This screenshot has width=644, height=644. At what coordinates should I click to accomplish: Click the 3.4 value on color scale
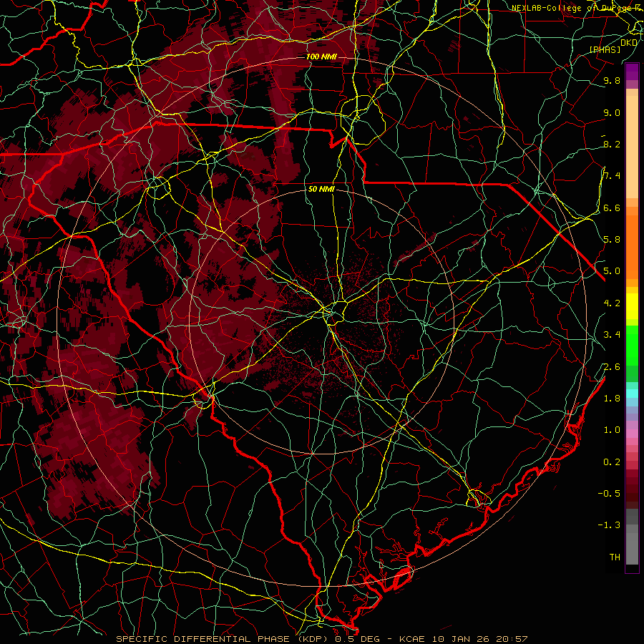612,335
